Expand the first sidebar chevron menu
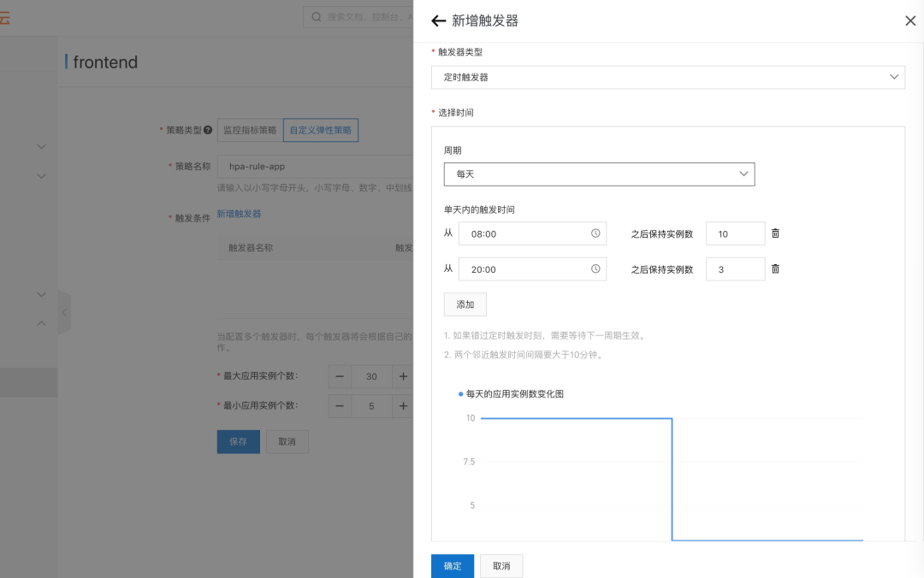The width and height of the screenshot is (924, 578). [x=41, y=147]
